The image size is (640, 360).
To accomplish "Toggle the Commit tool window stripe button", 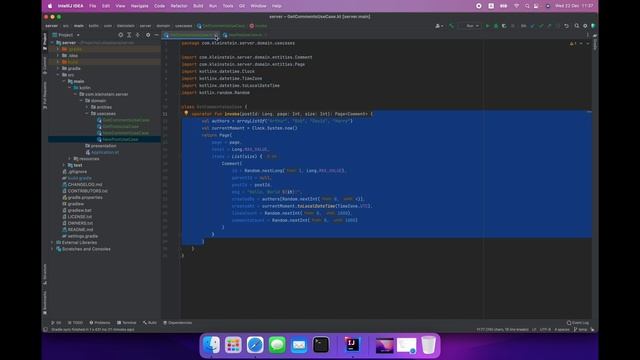I will 44,65.
